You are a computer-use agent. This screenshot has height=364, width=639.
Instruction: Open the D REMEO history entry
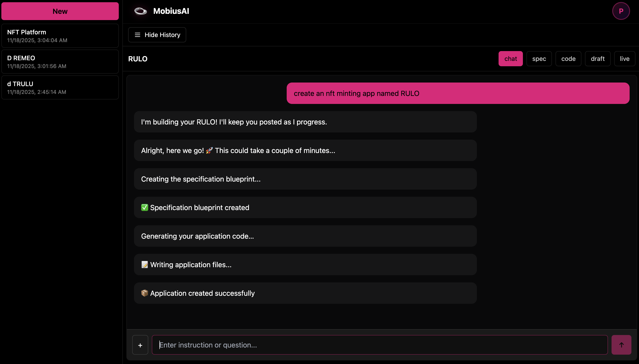tap(60, 62)
